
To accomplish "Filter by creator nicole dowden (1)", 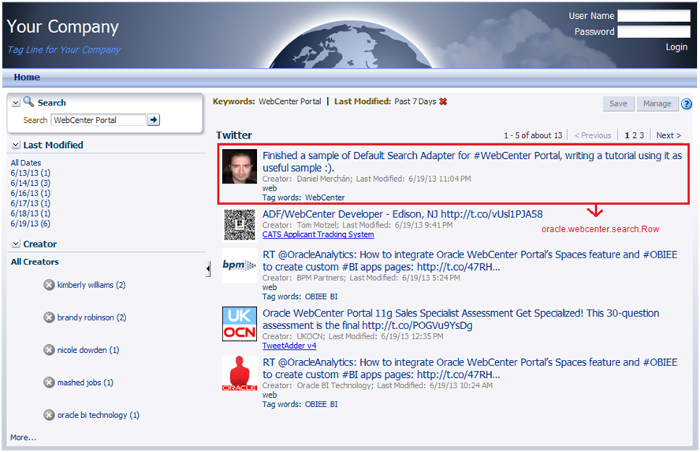I will [x=88, y=350].
